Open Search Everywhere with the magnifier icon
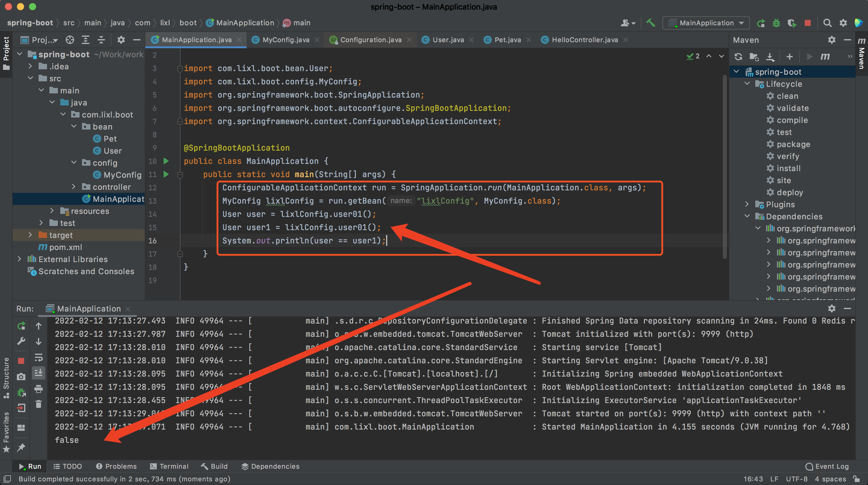868x485 pixels. tap(827, 23)
